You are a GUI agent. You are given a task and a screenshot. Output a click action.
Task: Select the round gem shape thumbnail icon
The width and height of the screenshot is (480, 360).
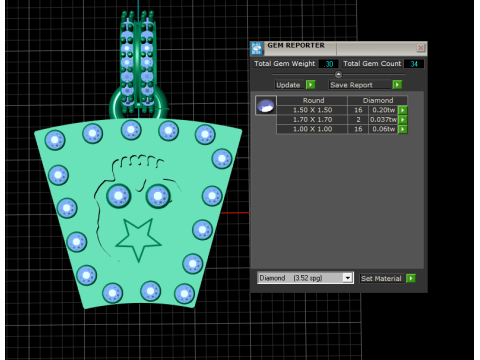click(x=266, y=105)
